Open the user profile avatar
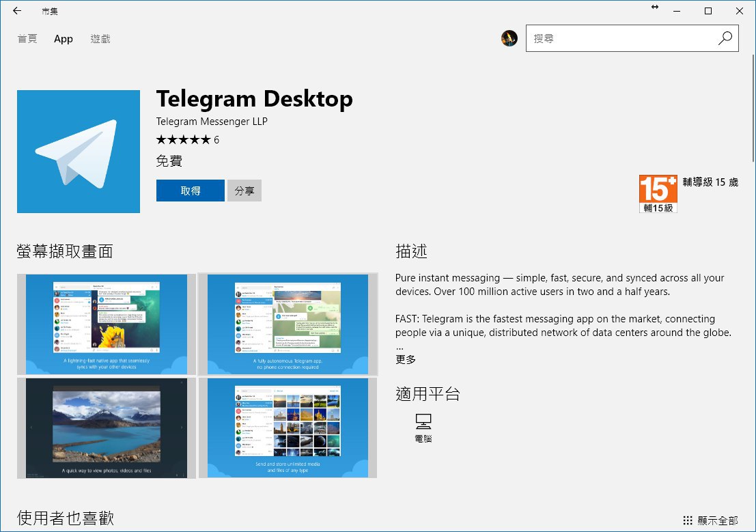 (x=509, y=38)
